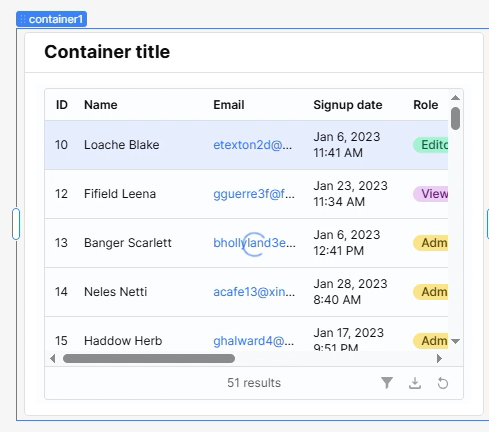The height and width of the screenshot is (432, 489).
Task: Click the horizontal scrollbar thumb
Action: click(149, 359)
